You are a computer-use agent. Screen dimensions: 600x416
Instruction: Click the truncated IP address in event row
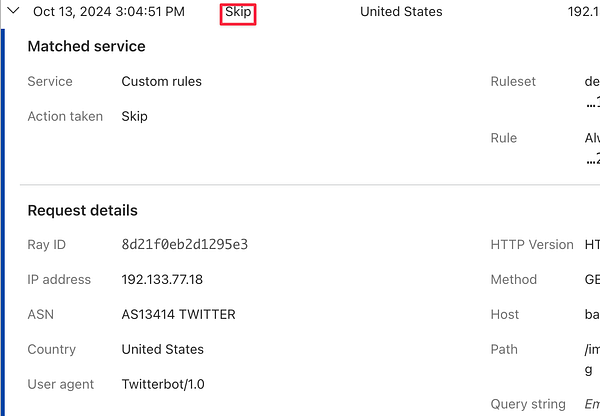(x=583, y=12)
